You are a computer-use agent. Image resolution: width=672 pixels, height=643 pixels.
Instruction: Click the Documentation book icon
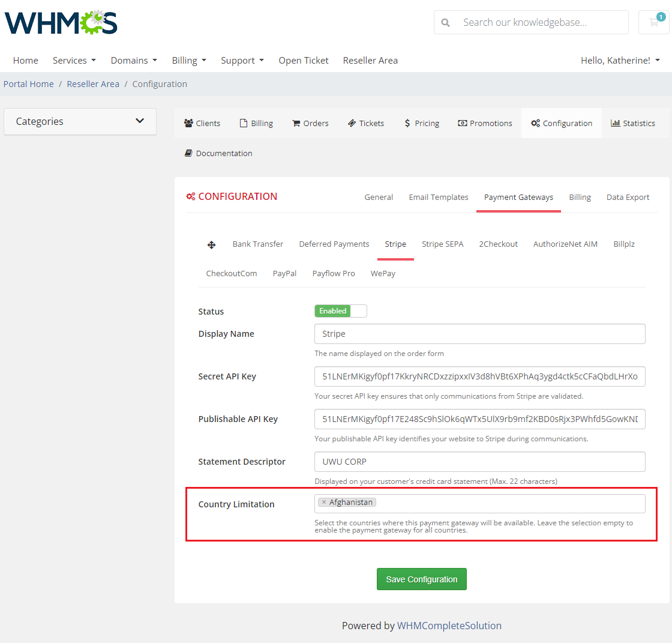point(188,153)
